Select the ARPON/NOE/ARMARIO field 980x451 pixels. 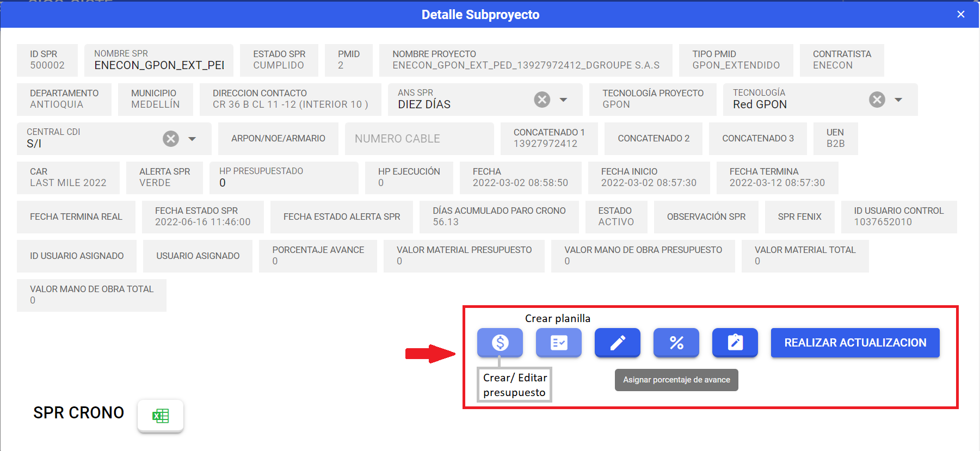tap(278, 139)
